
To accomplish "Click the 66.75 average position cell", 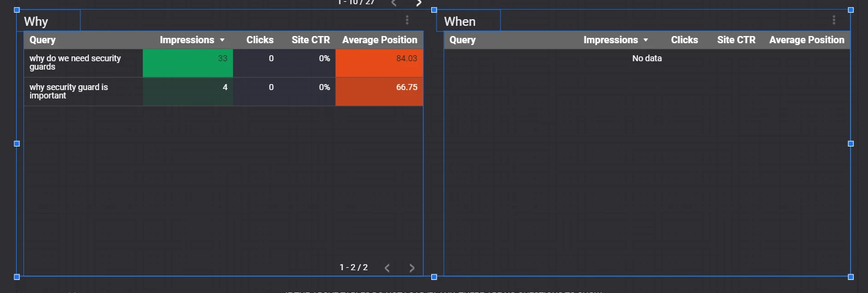I will [x=379, y=92].
